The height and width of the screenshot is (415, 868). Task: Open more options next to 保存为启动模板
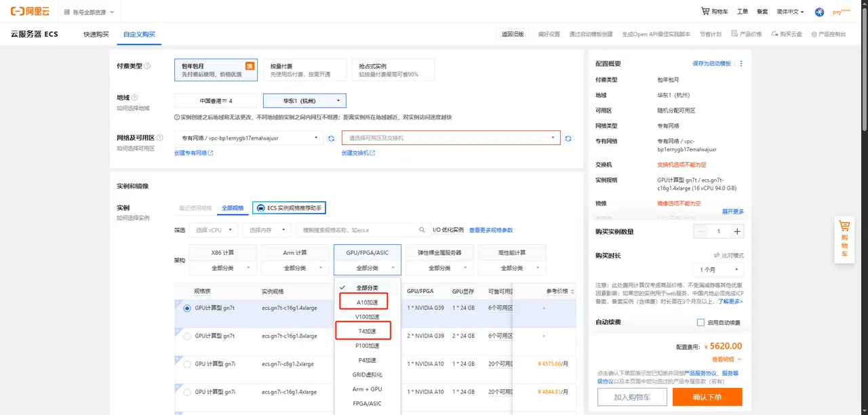[741, 64]
